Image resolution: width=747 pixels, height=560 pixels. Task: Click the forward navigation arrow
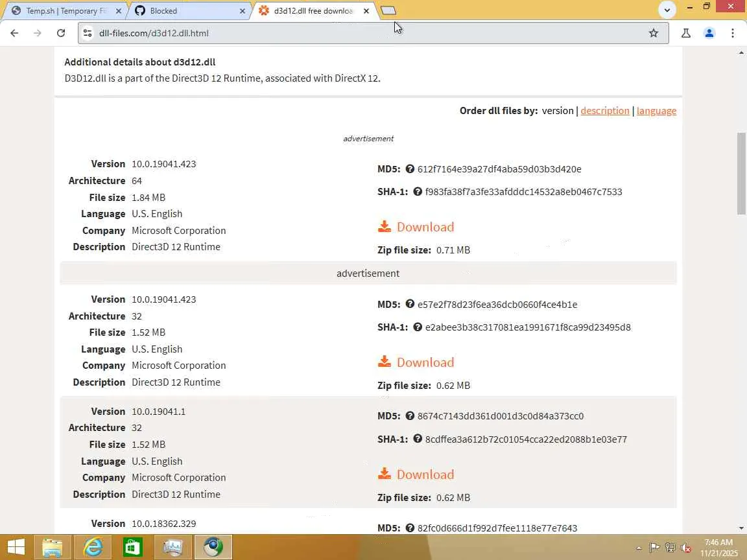37,33
